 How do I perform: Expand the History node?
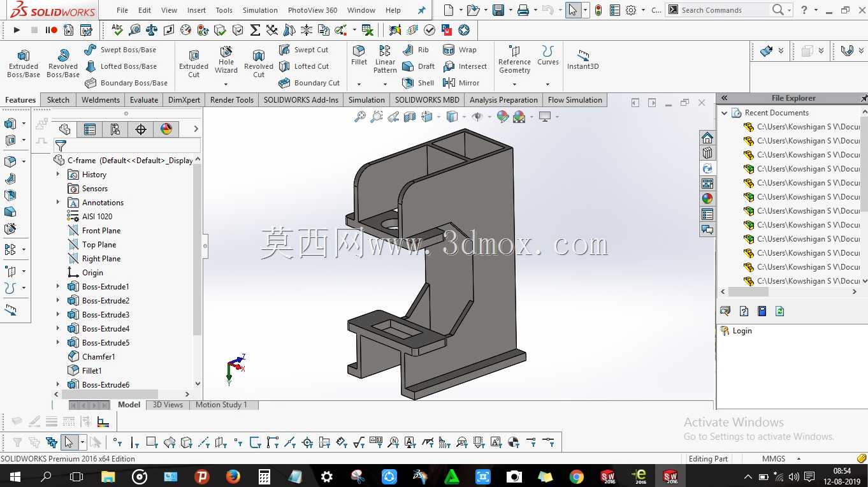point(58,174)
